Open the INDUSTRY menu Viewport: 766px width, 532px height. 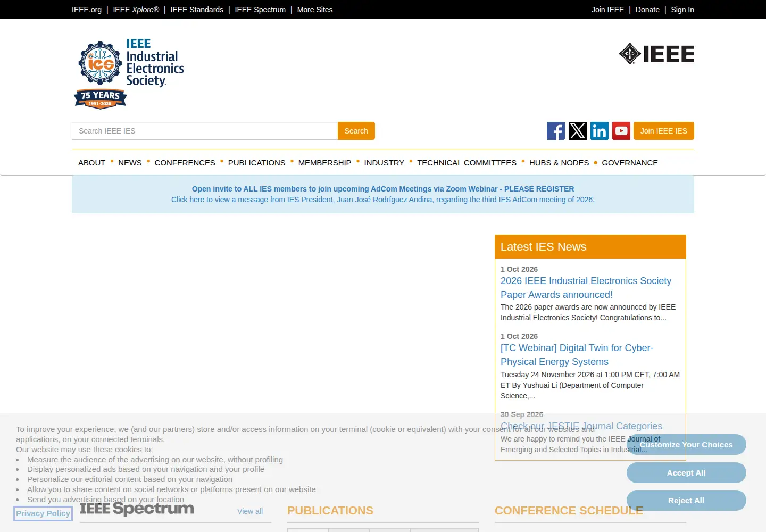pyautogui.click(x=384, y=163)
